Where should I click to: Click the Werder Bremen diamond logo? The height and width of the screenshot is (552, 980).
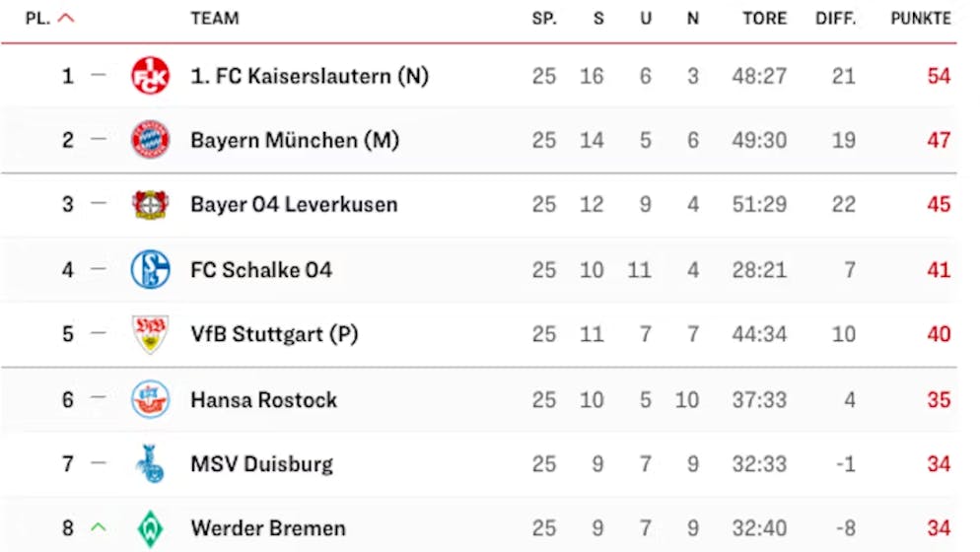pos(151,528)
